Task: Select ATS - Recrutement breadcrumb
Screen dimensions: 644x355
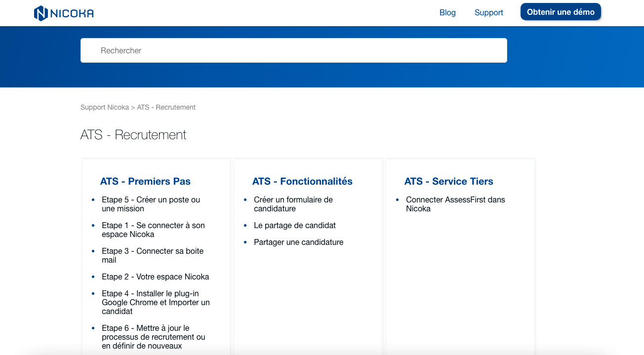Action: (166, 107)
